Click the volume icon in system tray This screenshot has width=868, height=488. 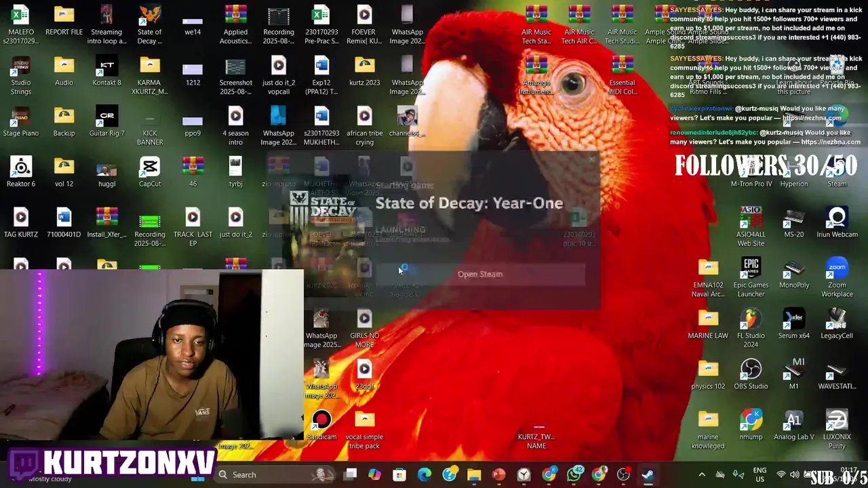pos(795,474)
